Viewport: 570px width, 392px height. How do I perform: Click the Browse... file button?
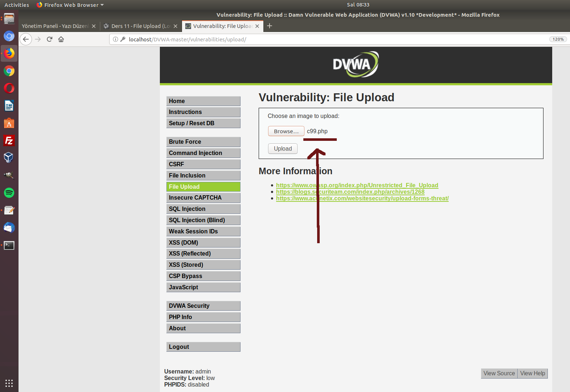(286, 131)
